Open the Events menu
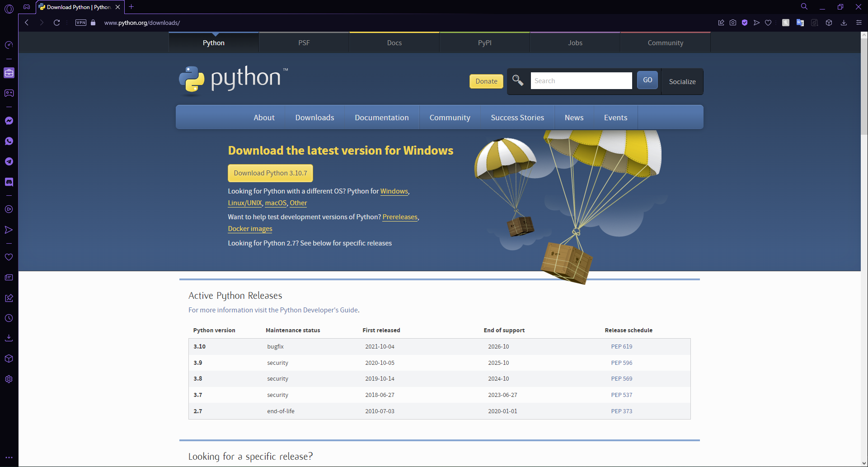Viewport: 868px width, 467px height. (x=615, y=118)
